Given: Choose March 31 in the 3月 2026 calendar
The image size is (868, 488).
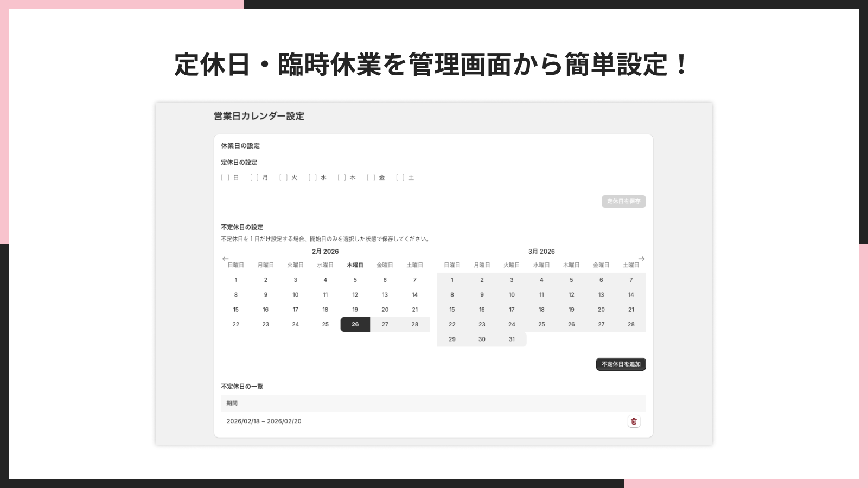Looking at the screenshot, I should 512,339.
